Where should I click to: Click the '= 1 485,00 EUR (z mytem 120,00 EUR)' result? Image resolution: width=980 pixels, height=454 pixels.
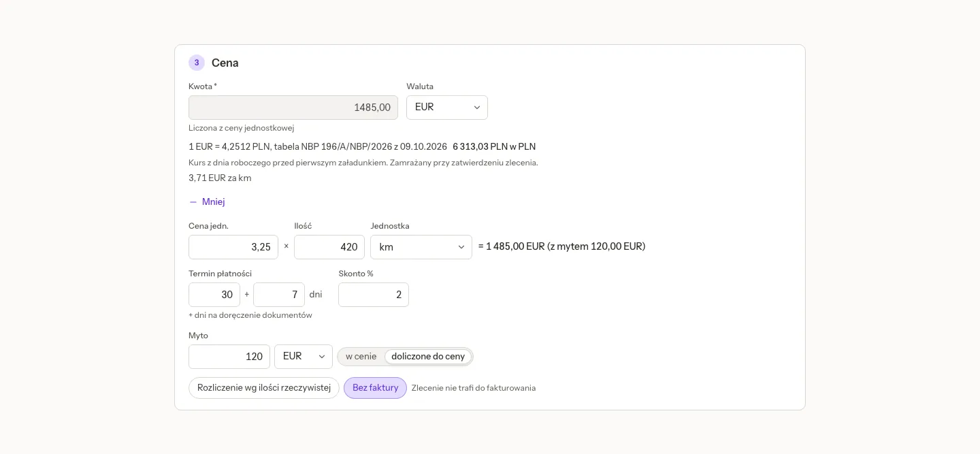tap(562, 247)
